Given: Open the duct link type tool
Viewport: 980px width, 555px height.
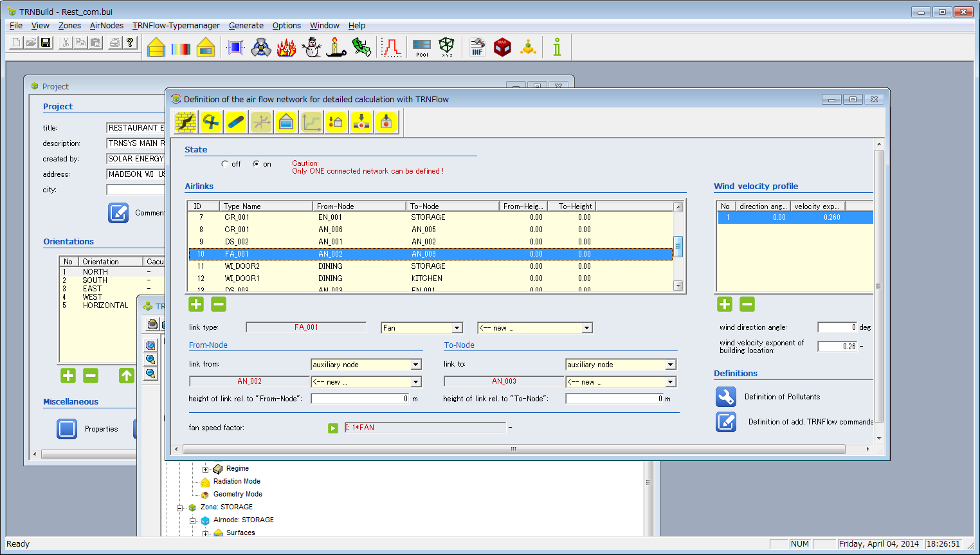Looking at the screenshot, I should pyautogui.click(x=236, y=122).
